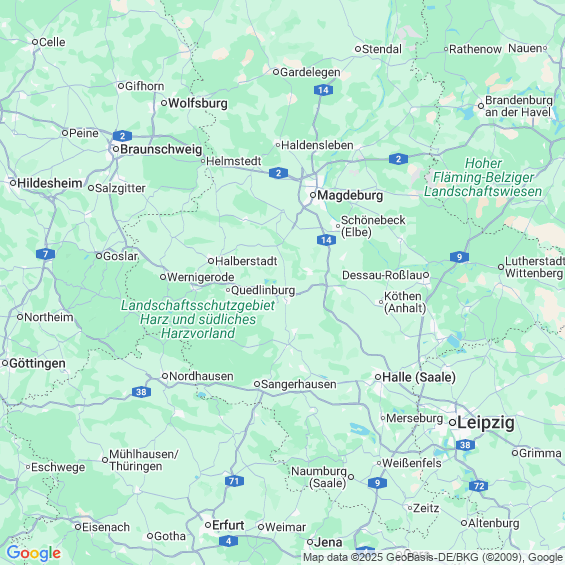
Task: Select the Jena city label
Action: [x=328, y=542]
